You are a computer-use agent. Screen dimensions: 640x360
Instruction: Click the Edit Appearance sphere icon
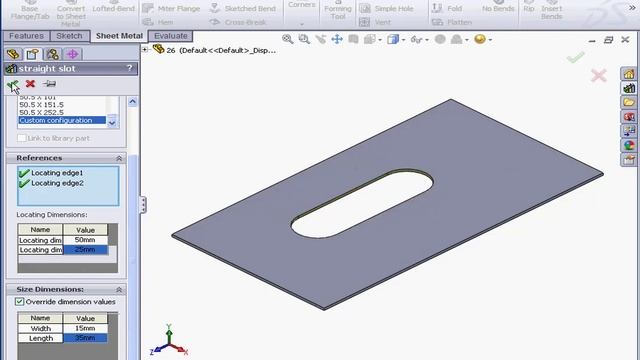(x=440, y=39)
